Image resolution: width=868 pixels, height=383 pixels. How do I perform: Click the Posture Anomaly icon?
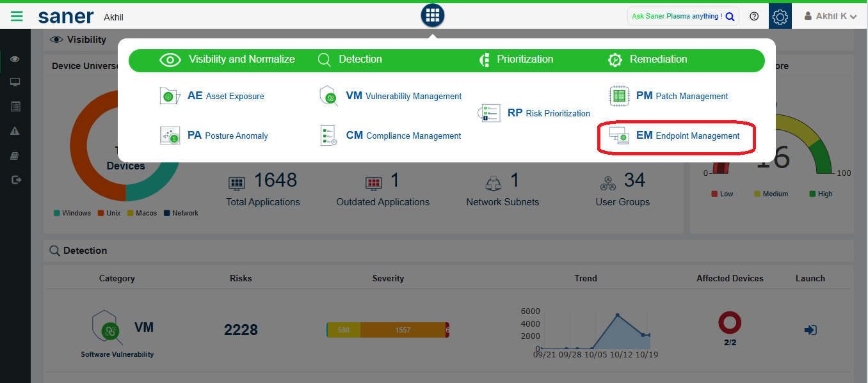pyautogui.click(x=170, y=136)
